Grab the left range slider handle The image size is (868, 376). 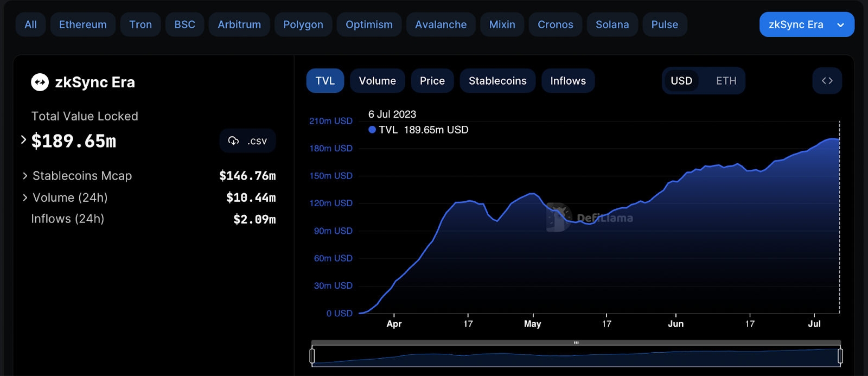(312, 356)
